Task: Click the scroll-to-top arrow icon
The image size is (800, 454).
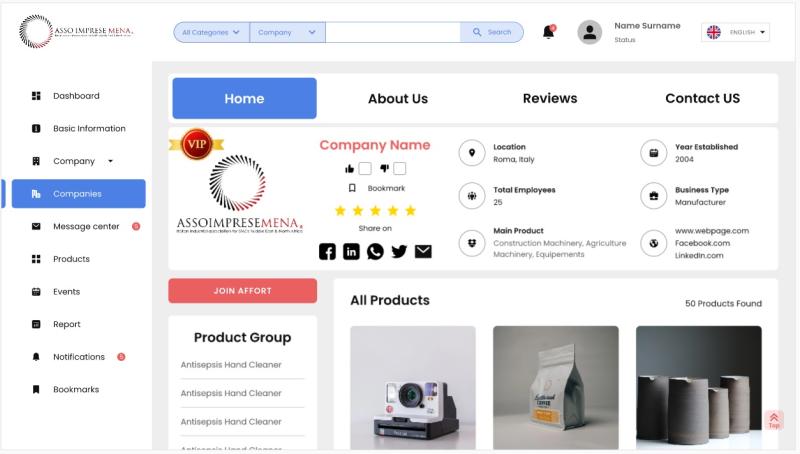Action: click(773, 420)
